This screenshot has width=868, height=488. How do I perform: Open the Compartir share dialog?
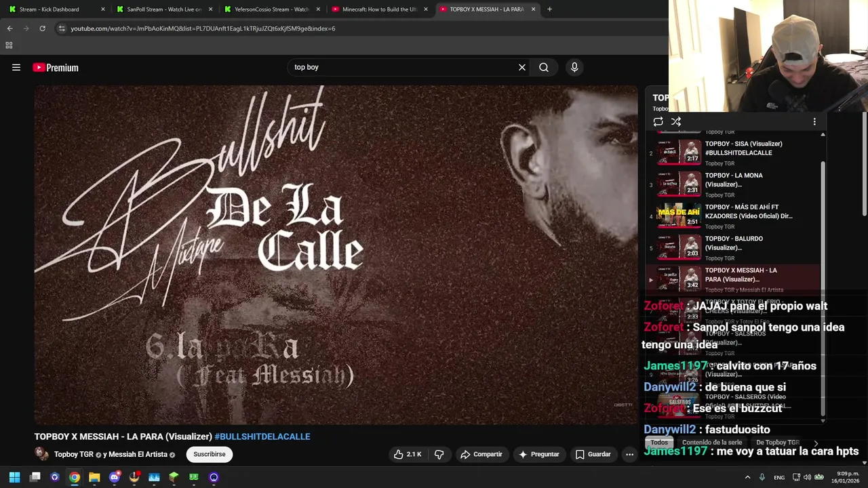coord(481,454)
